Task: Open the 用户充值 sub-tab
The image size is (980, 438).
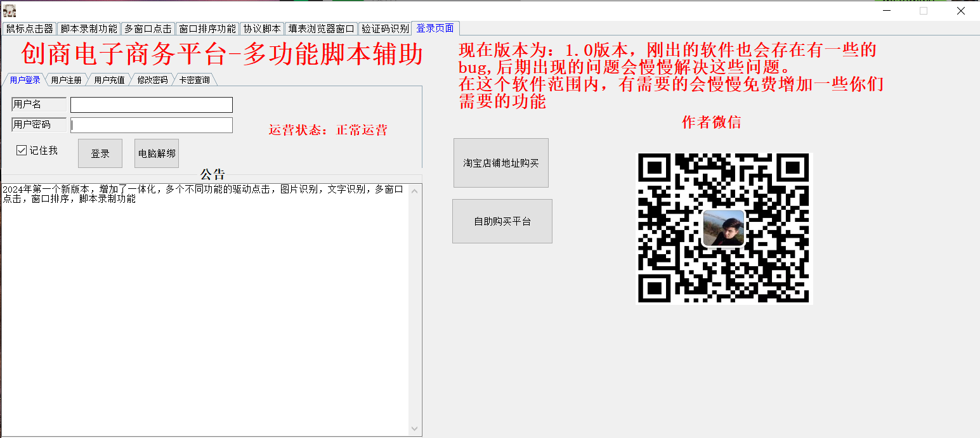Action: (109, 80)
